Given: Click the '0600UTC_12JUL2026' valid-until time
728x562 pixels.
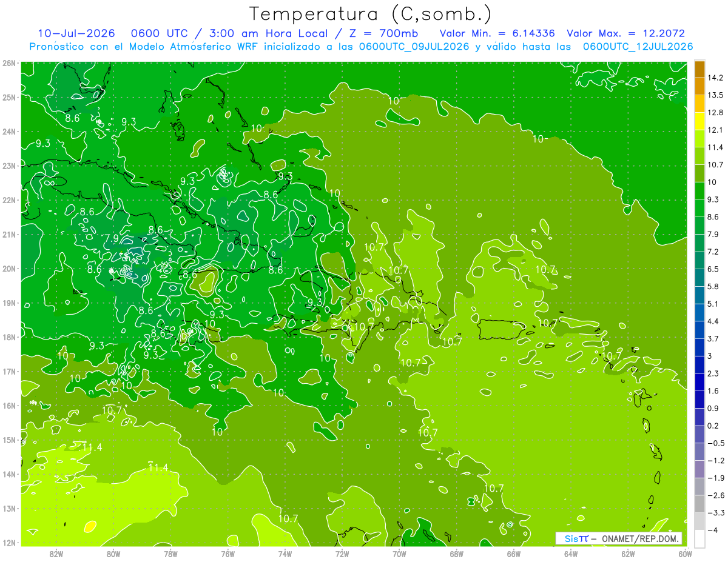Looking at the screenshot, I should 638,46.
